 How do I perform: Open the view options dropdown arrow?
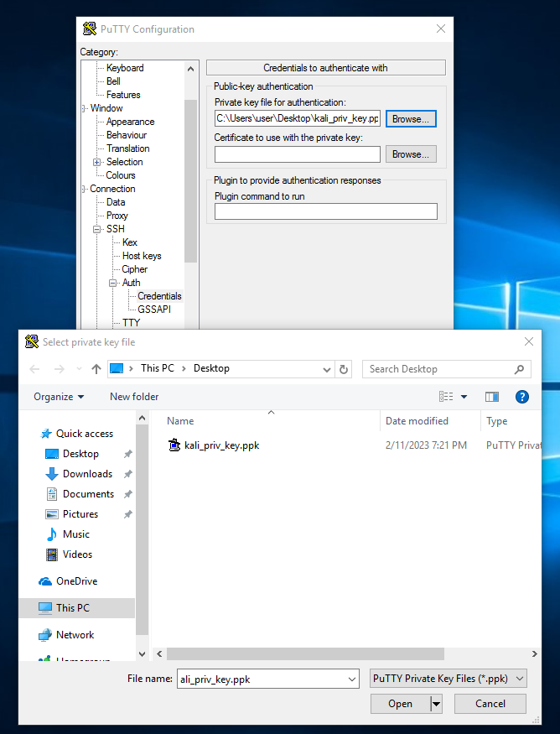coord(464,397)
